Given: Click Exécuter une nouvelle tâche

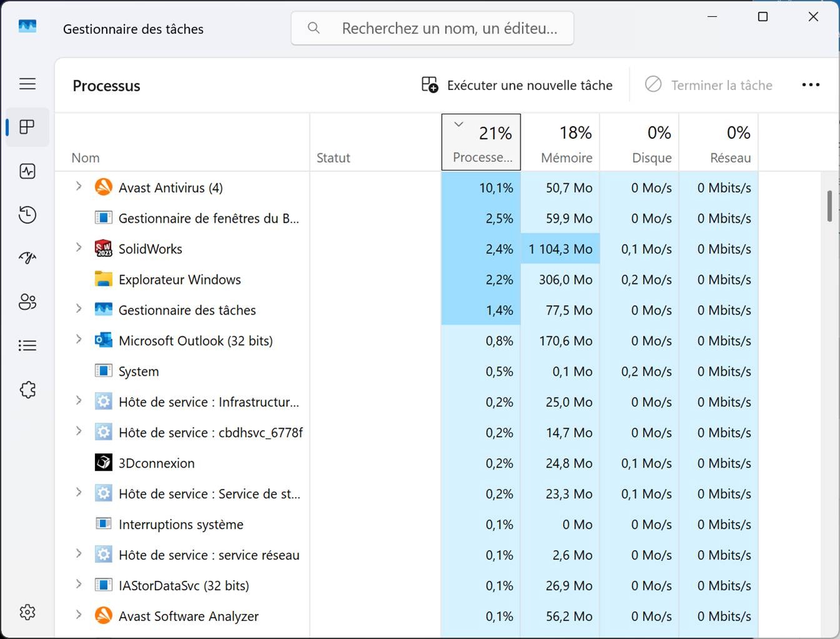Looking at the screenshot, I should (x=517, y=85).
